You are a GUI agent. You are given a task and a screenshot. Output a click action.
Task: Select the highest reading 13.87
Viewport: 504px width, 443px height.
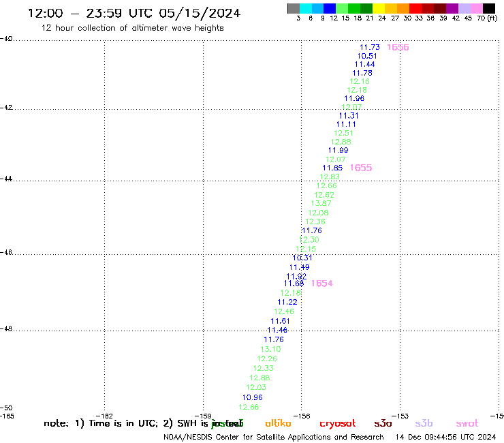321,203
